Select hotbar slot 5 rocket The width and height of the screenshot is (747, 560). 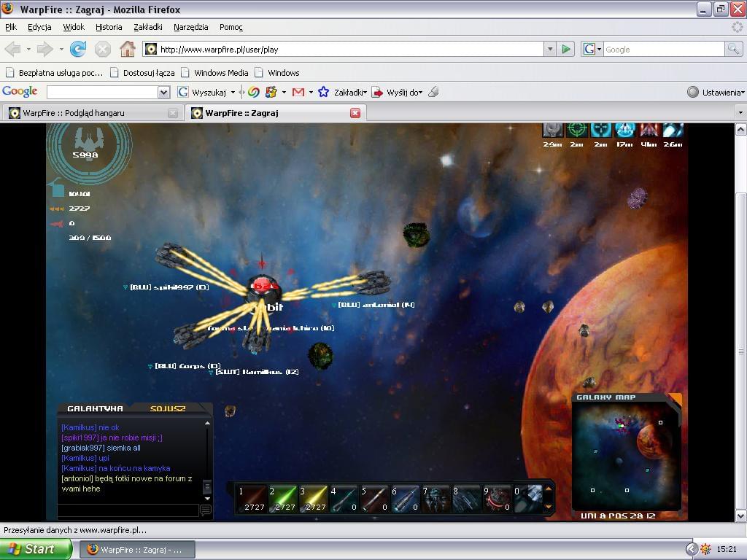(374, 499)
